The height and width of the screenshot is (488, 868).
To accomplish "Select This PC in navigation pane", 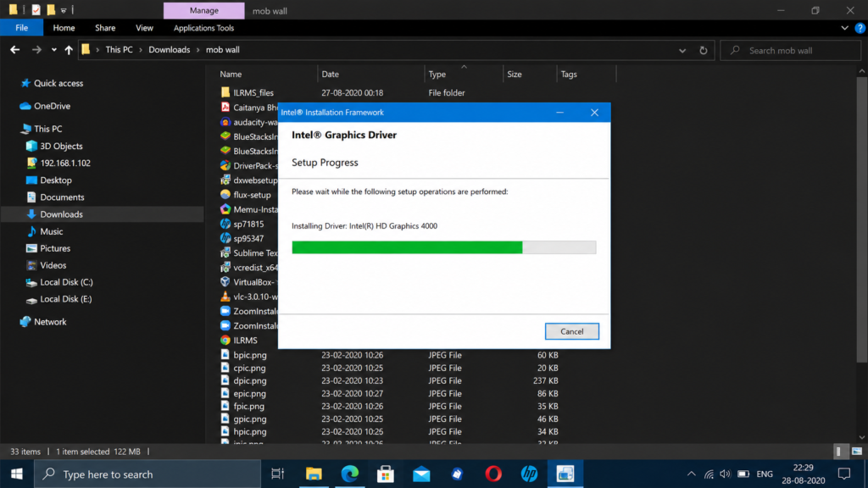I will (47, 129).
